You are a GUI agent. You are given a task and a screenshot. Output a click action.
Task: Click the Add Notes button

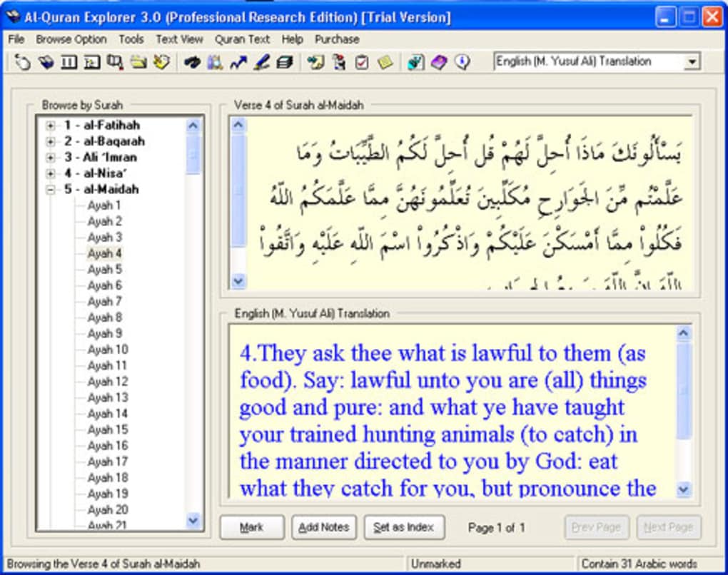pyautogui.click(x=323, y=527)
